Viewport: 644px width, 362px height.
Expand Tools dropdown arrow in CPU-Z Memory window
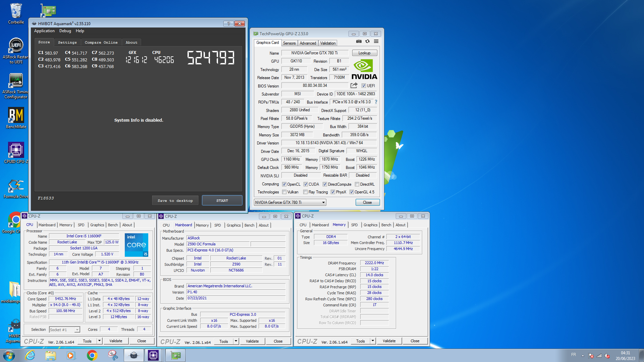click(373, 341)
